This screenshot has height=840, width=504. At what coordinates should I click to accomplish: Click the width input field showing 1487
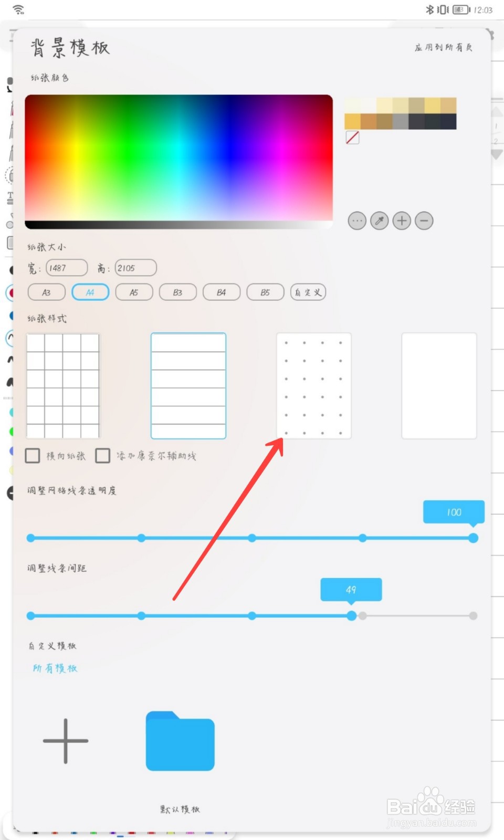tap(67, 268)
